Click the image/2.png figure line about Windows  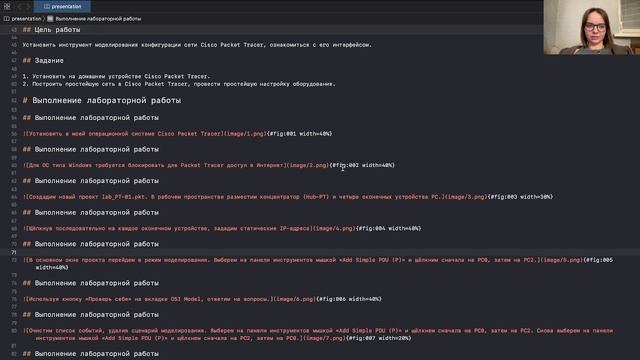click(x=209, y=165)
